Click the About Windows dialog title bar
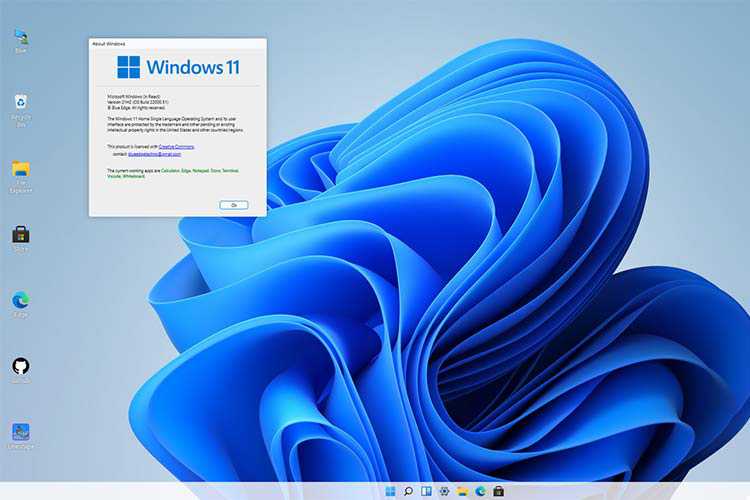 coord(177,44)
